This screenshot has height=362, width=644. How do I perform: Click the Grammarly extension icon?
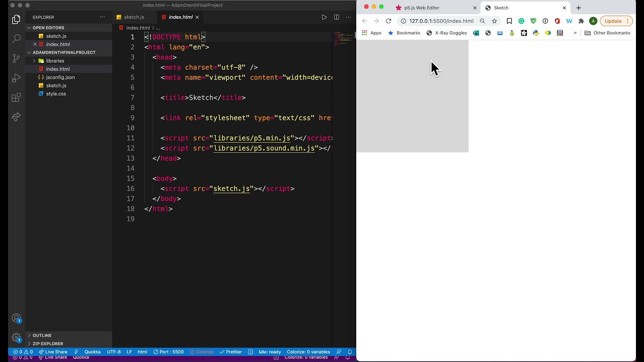521,21
